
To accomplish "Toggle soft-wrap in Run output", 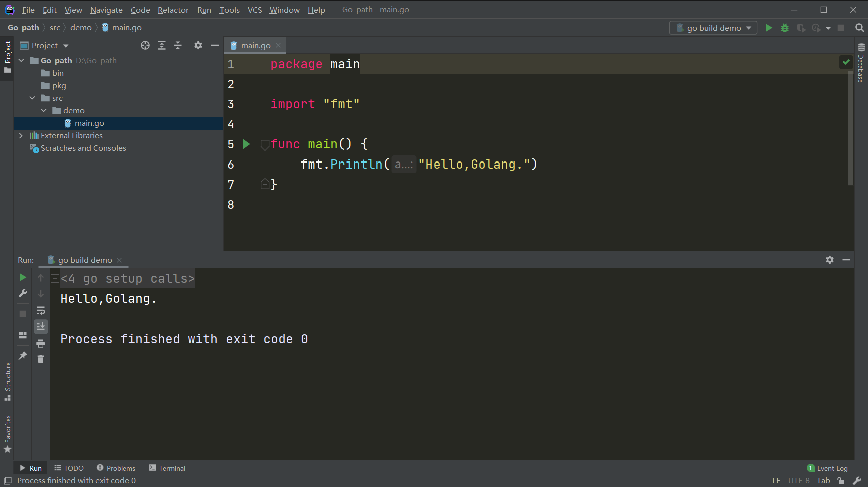I will 41,310.
